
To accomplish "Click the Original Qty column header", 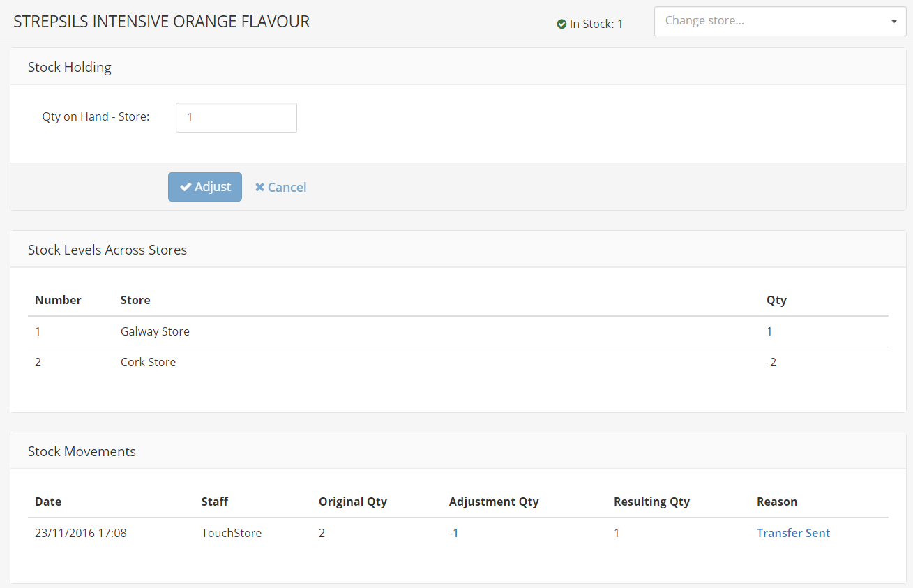I will pos(353,502).
